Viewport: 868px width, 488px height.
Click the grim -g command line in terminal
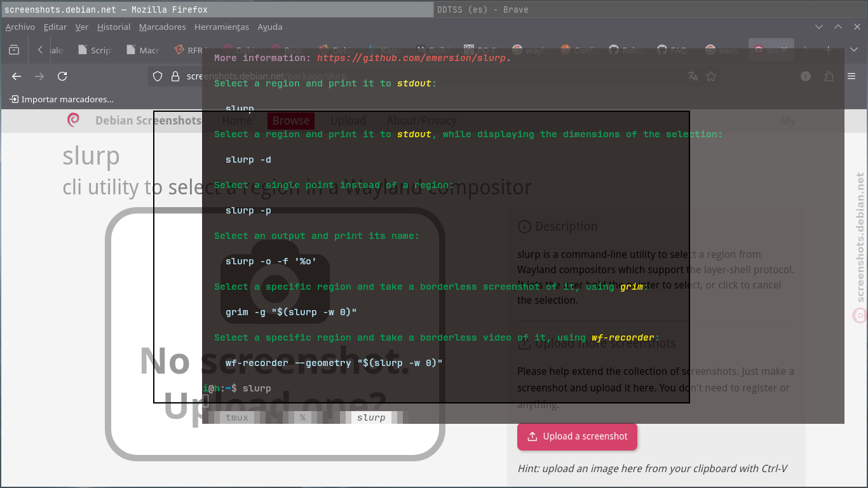291,312
